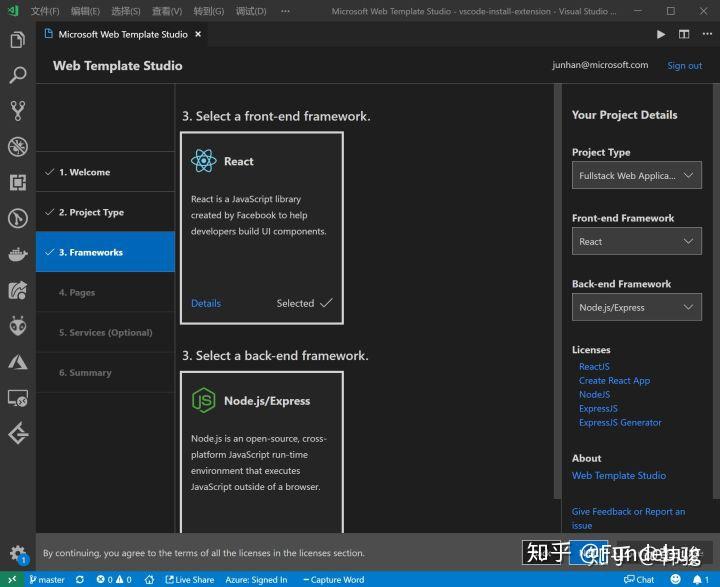Click the main panel vertical scrollbar
The image size is (720, 587).
tap(557, 291)
